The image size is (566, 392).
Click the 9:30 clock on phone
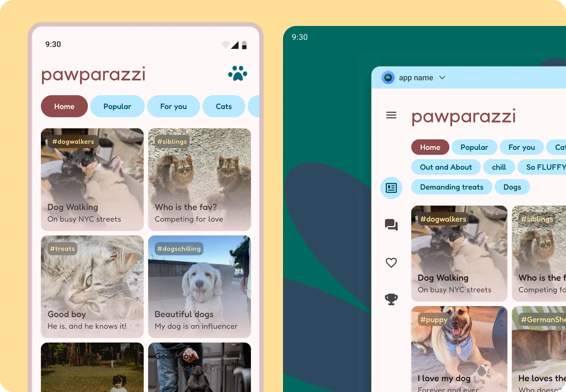tap(53, 44)
